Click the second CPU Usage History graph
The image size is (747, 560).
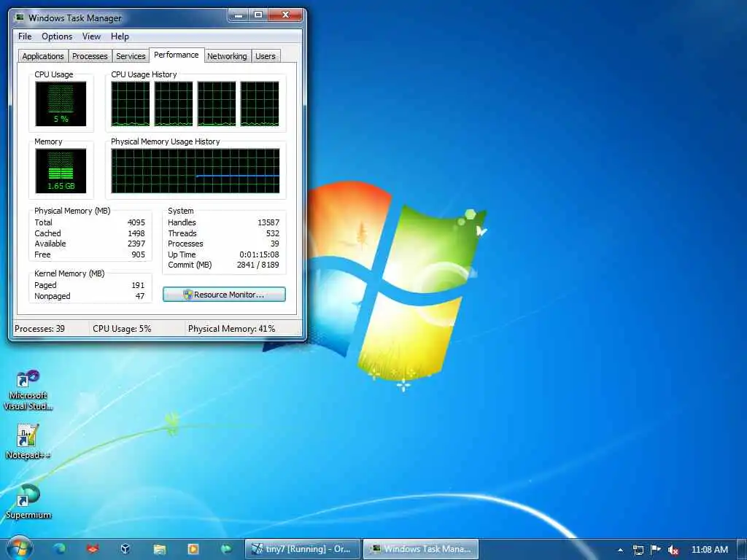[174, 104]
